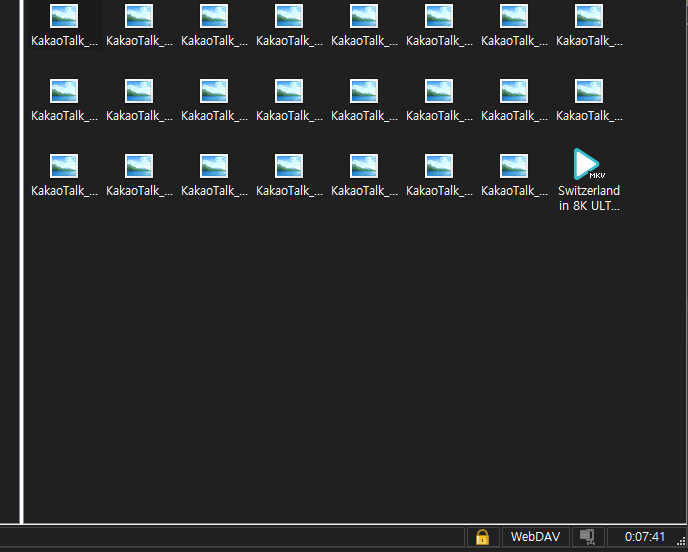
Task: Select the last KakaoTalk image in top row
Action: pos(589,17)
